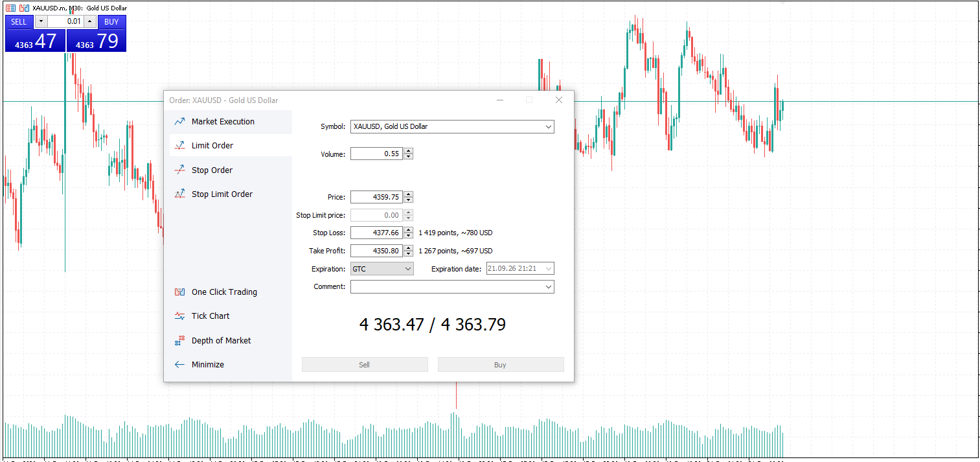Click the Sell button in the order dialog

coord(365,365)
